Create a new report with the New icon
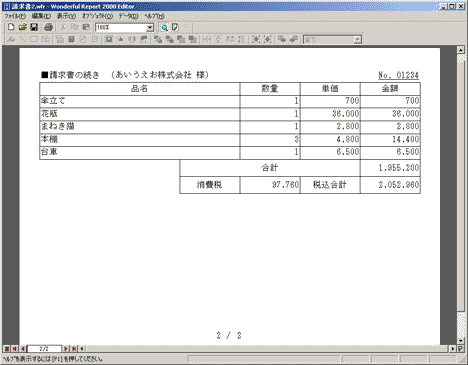468x365 pixels. 11,27
